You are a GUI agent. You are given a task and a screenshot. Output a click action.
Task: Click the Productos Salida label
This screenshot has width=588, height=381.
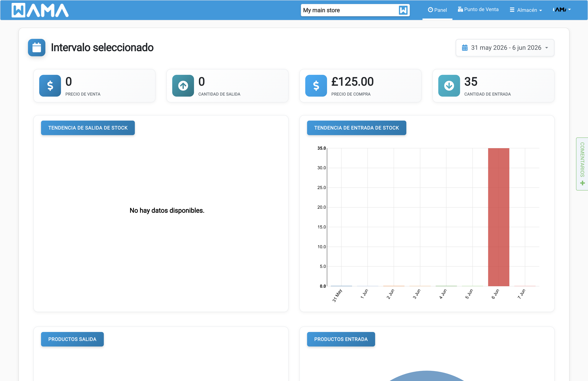click(x=72, y=339)
